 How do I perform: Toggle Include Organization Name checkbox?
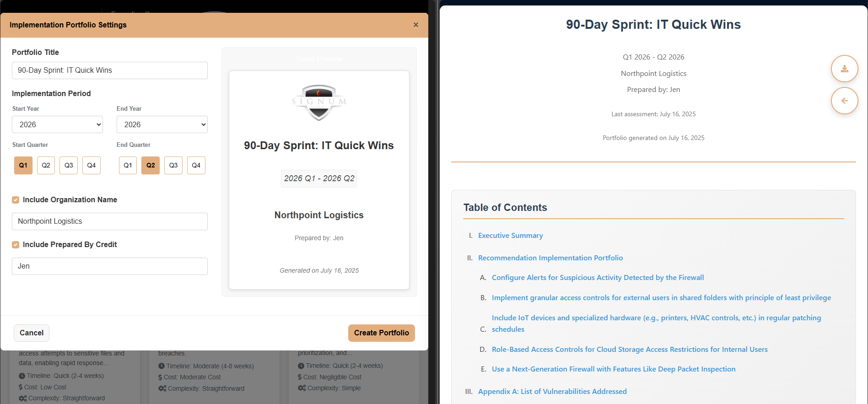[16, 200]
